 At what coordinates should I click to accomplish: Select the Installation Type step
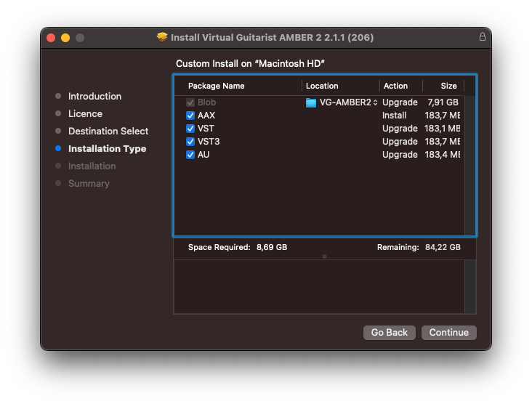pyautogui.click(x=108, y=149)
